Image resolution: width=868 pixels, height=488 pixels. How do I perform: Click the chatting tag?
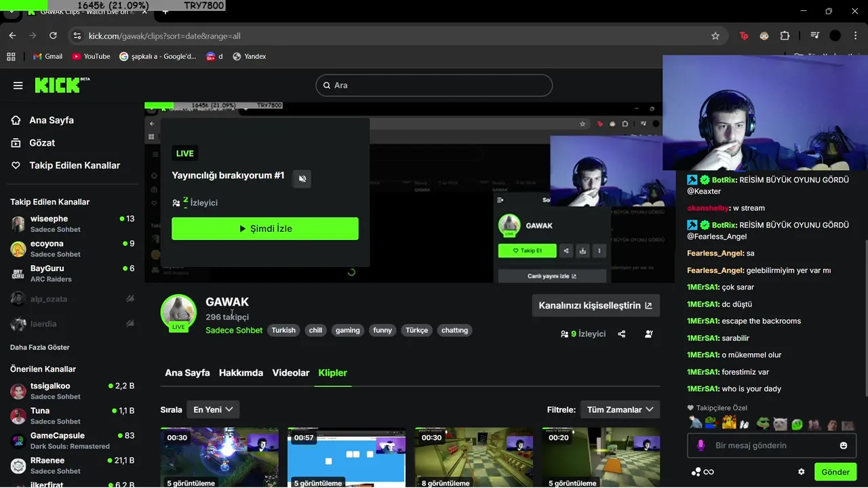454,330
